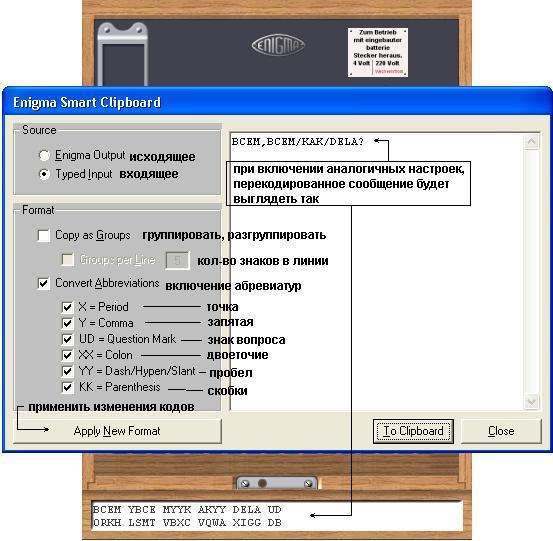Click the Groups per Line number field
Screen dimensions: 553x541
[x=177, y=260]
